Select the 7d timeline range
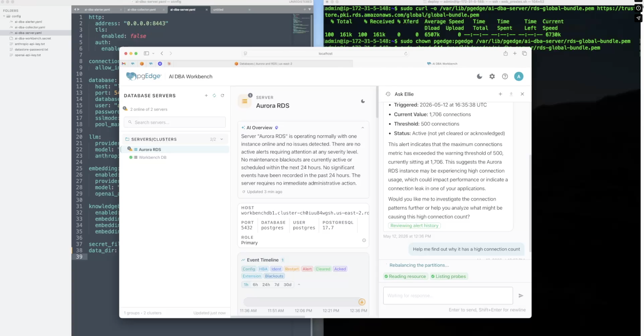 [276, 285]
